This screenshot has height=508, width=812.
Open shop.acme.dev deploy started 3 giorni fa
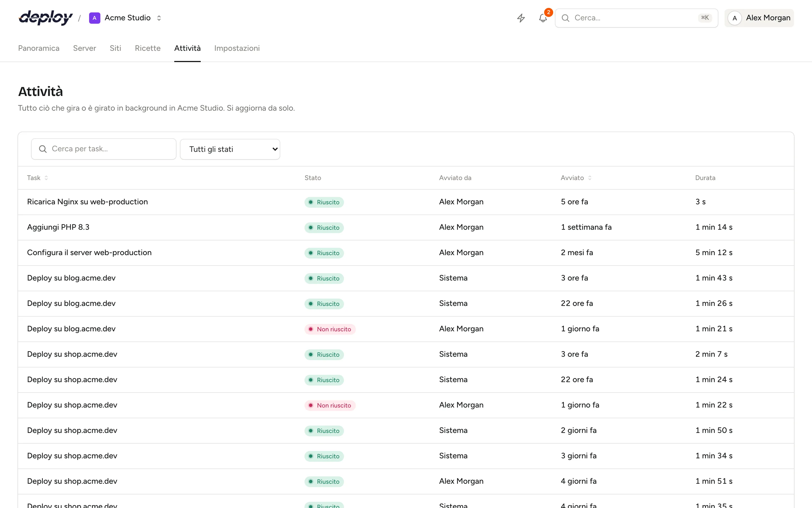(x=72, y=456)
